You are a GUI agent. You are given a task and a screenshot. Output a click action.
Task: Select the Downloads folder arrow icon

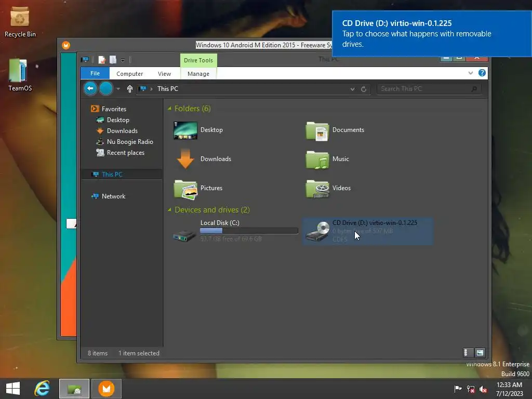tap(185, 159)
